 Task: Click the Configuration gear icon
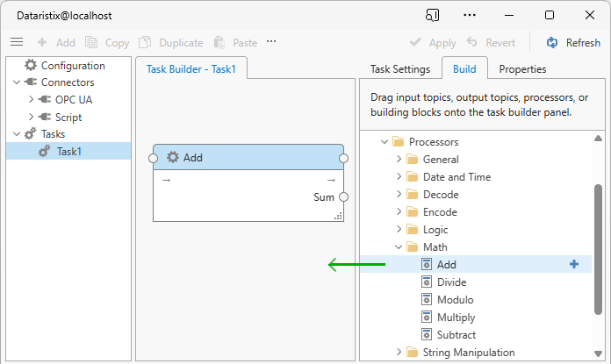click(x=31, y=65)
